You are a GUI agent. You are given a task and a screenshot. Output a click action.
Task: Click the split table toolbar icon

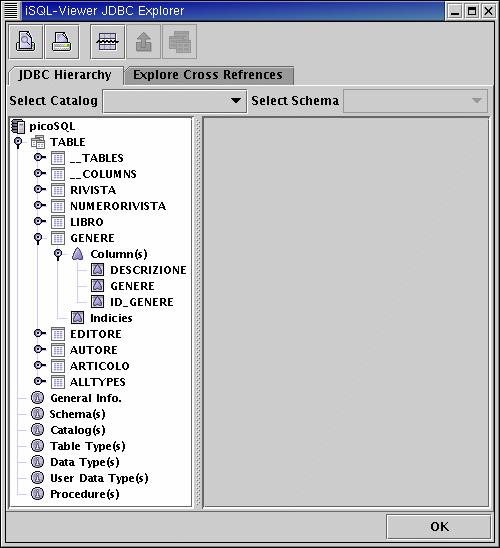pos(108,42)
